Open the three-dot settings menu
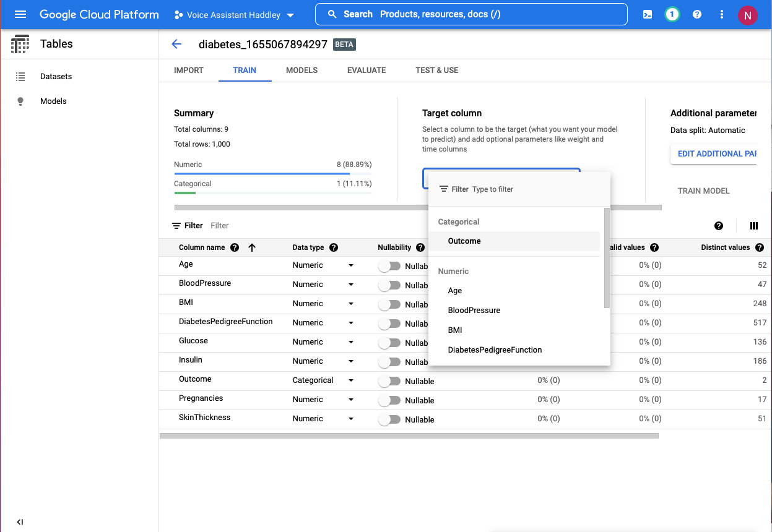Screen dimensions: 772x532 722,14
